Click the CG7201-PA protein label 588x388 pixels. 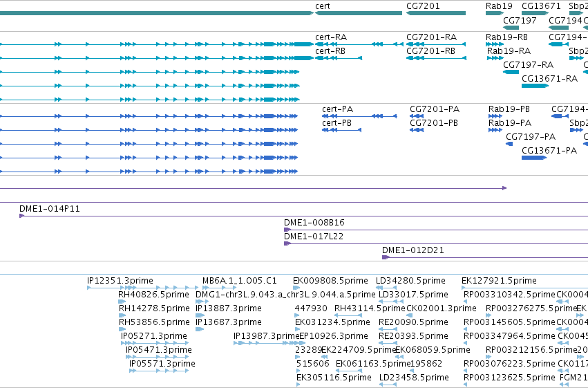[x=435, y=109]
